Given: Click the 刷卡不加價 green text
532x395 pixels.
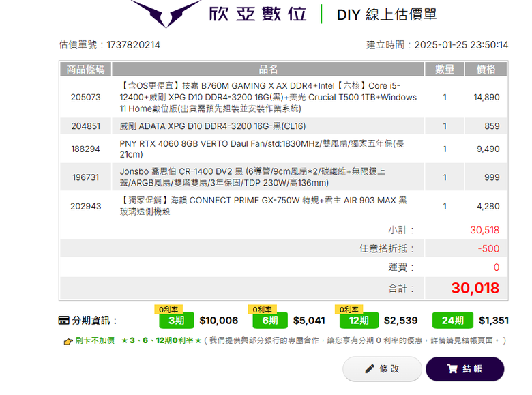Looking at the screenshot, I should pos(95,340).
